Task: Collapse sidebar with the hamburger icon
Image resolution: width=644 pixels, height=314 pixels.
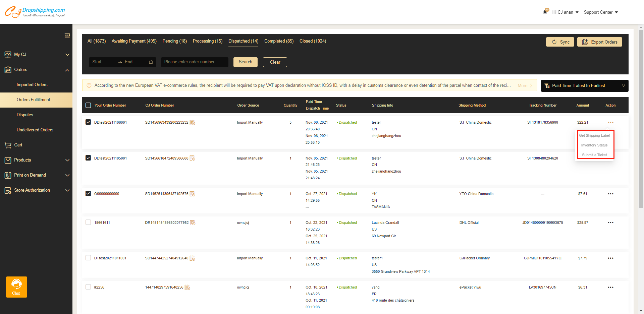Action: click(x=67, y=35)
